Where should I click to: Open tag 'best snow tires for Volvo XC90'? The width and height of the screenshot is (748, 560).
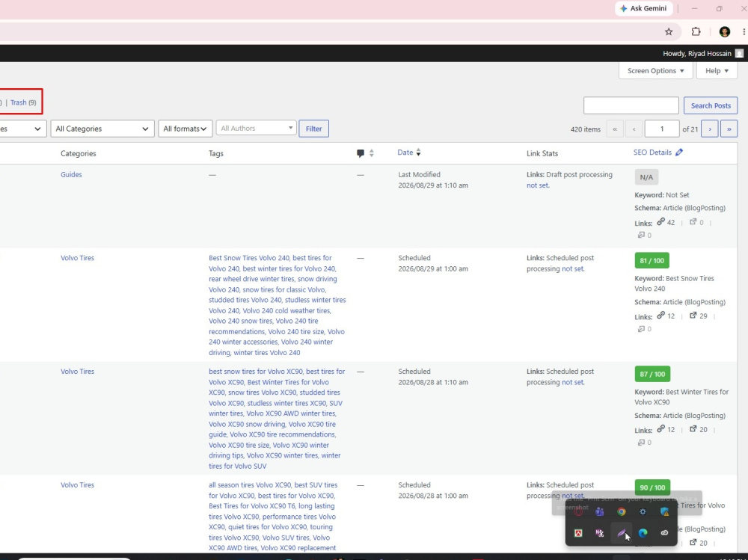point(255,372)
